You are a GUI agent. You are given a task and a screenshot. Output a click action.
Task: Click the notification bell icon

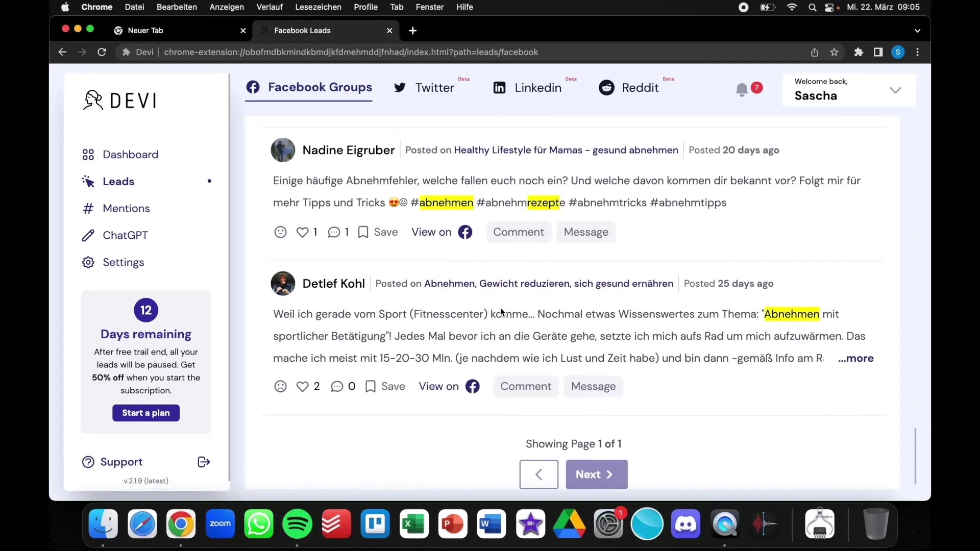point(742,88)
